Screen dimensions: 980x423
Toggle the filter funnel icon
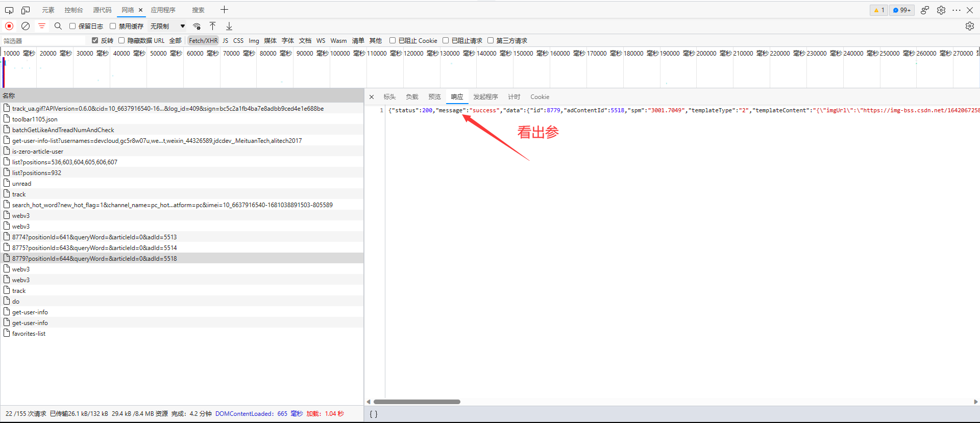[42, 26]
